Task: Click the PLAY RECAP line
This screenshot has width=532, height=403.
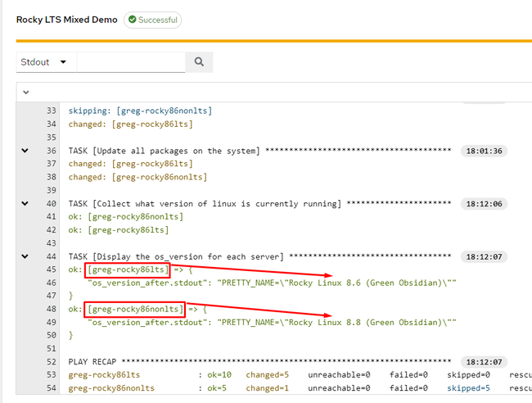Action: [x=259, y=362]
